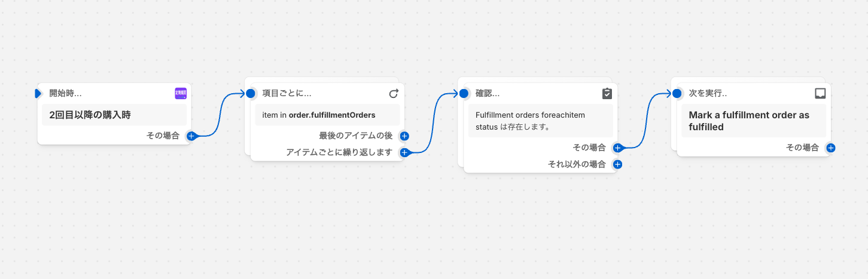Click the clipboard check icon on the 確認 node

(607, 93)
